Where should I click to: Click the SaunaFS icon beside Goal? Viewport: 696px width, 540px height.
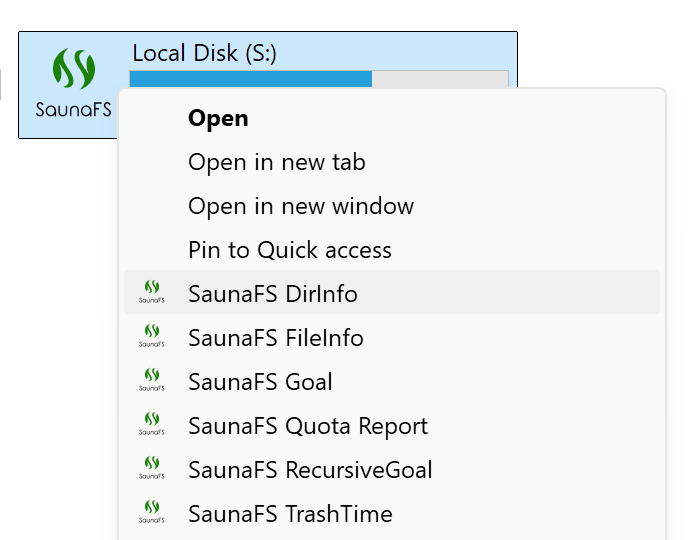click(152, 380)
